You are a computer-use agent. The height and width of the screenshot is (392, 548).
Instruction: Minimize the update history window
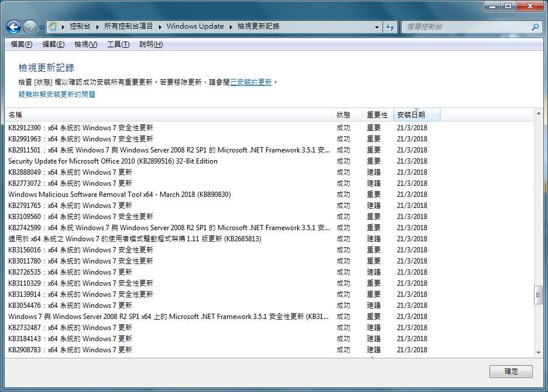point(492,6)
